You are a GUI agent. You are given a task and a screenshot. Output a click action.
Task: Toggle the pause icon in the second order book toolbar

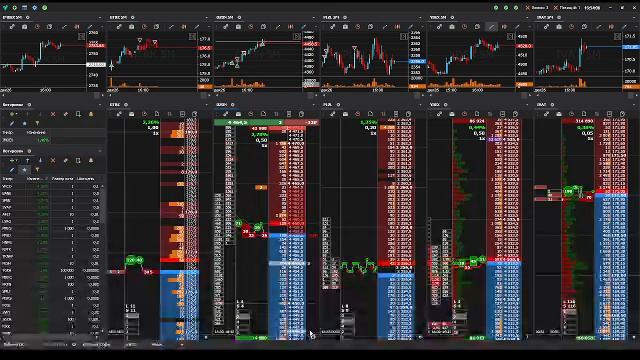pyautogui.click(x=170, y=114)
